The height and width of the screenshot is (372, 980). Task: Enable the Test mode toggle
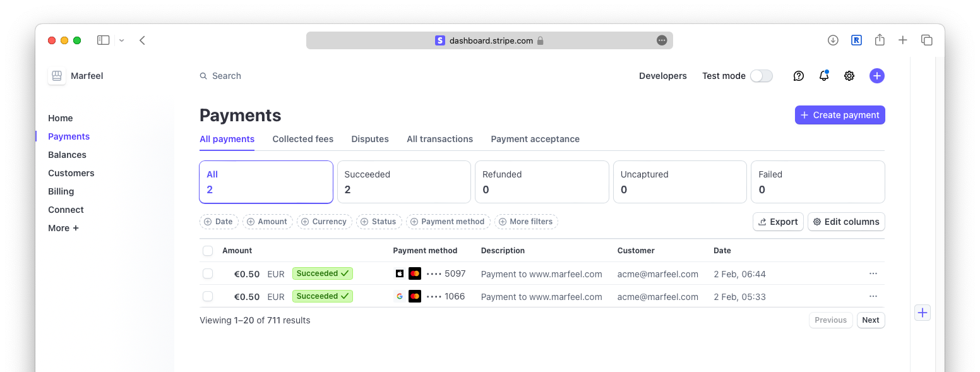761,75
